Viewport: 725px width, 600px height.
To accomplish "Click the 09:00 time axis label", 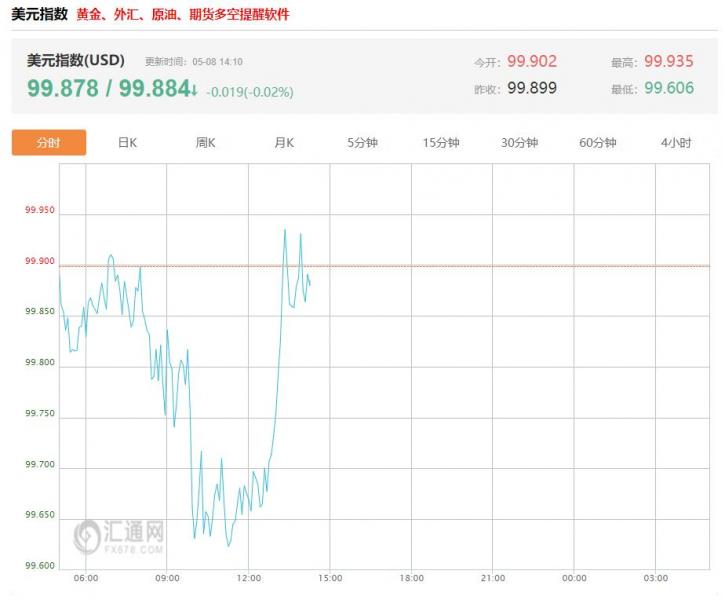I will click(x=167, y=578).
